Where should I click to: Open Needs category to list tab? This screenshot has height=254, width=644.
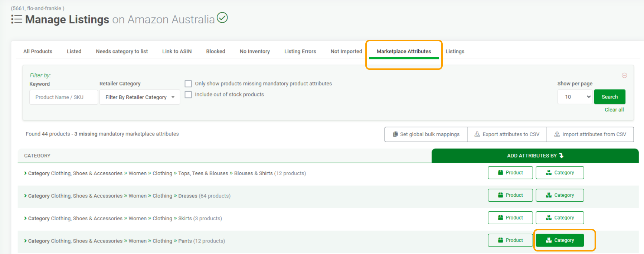[x=122, y=51]
